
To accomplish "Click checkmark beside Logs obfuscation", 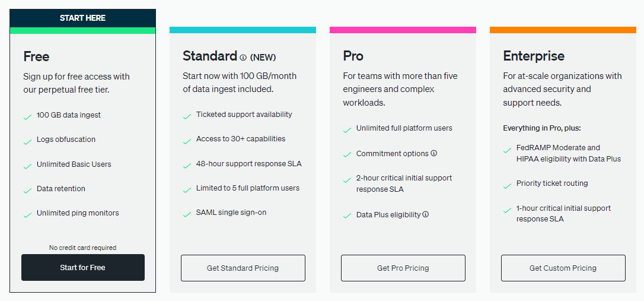I will coord(27,142).
